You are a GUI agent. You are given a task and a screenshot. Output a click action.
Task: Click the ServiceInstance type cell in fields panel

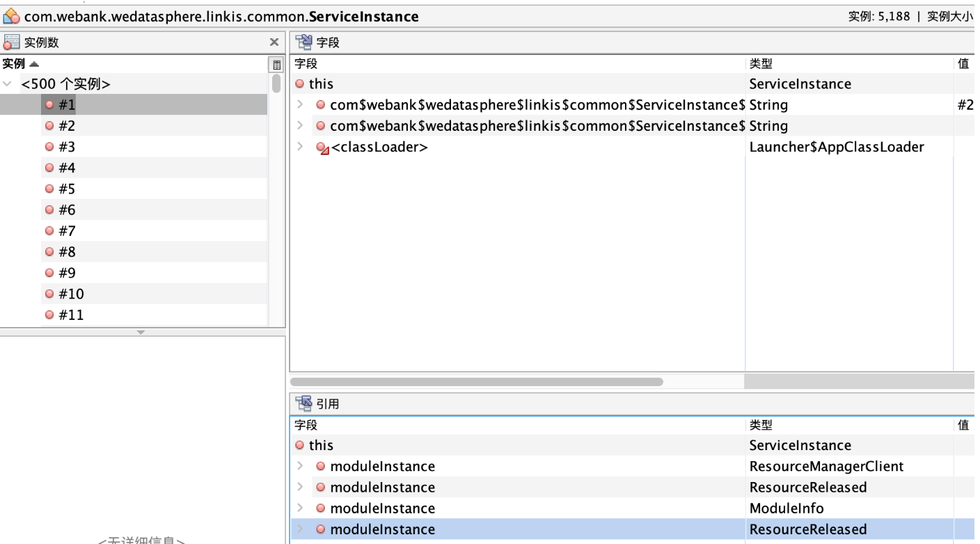(x=849, y=84)
